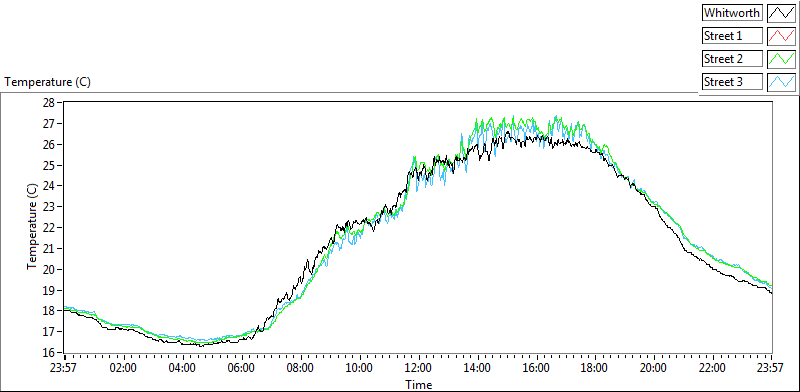Click the 14:00 time axis tick label

coord(477,368)
